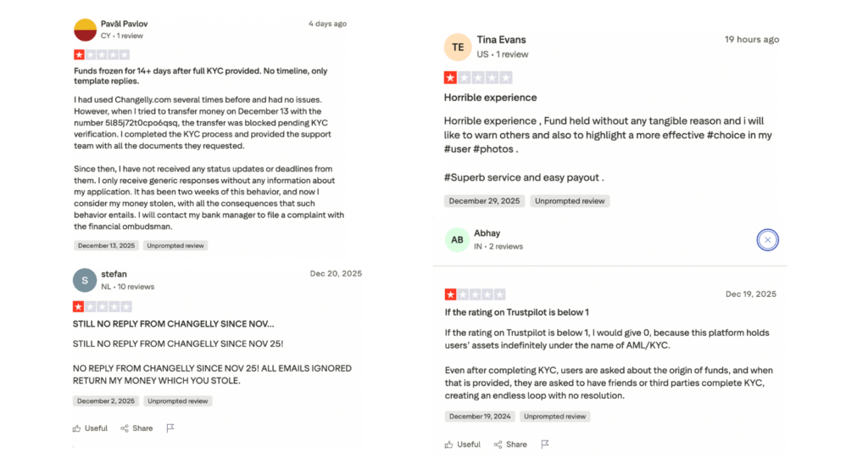
Task: Open Pavál Pavlov reviewer name link
Action: click(124, 24)
